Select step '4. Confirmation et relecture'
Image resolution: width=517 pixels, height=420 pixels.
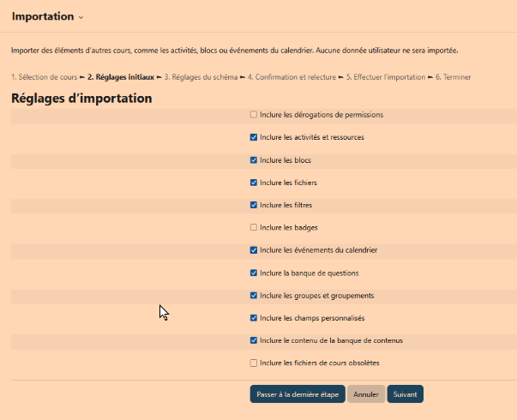(x=292, y=77)
